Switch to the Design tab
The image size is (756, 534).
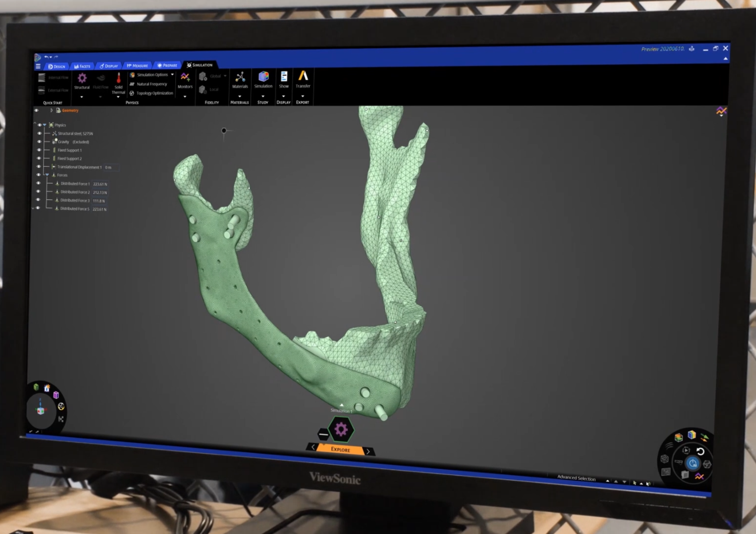(57, 66)
